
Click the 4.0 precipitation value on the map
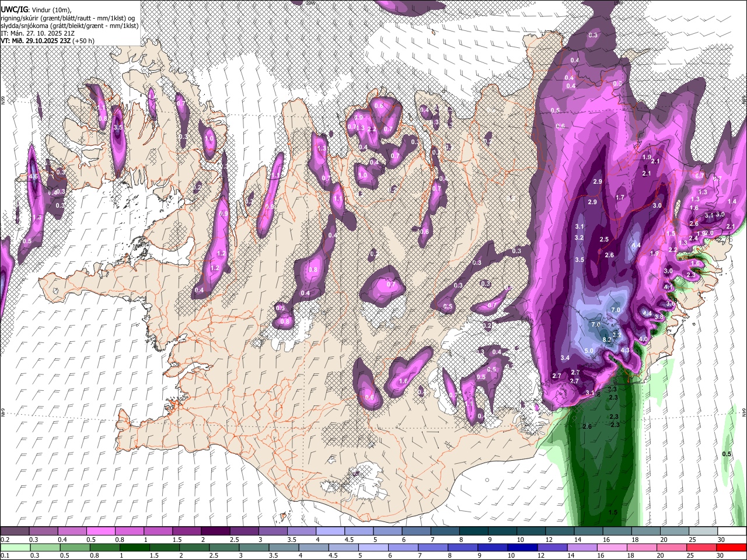click(643, 339)
